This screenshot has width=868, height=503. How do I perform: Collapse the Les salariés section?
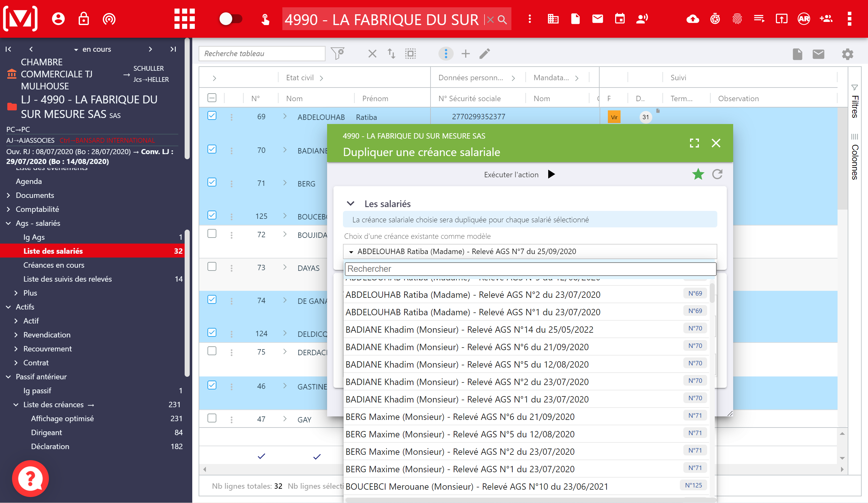pos(351,204)
